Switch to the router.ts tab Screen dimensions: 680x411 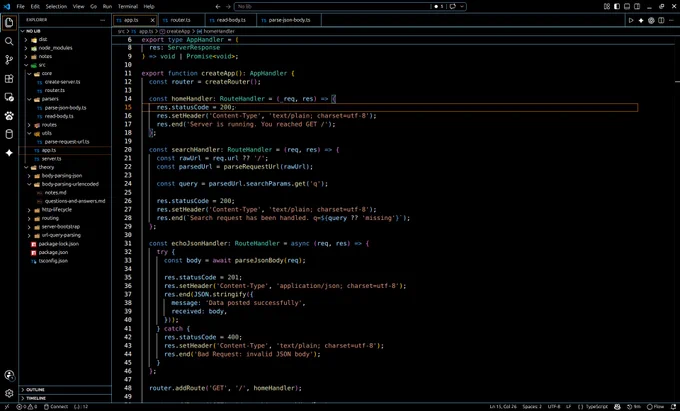point(180,20)
